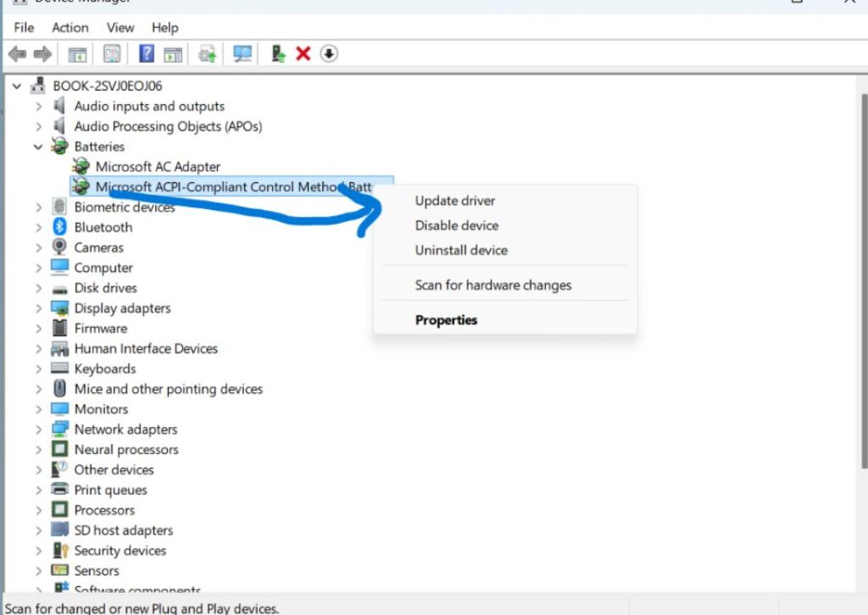Select the Other devices tree label
The width and height of the screenshot is (868, 615).
click(114, 469)
